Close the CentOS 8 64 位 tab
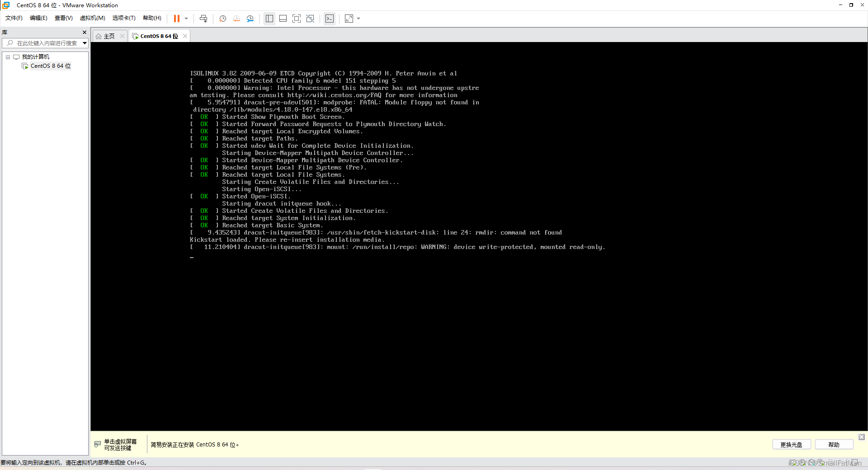 point(185,36)
